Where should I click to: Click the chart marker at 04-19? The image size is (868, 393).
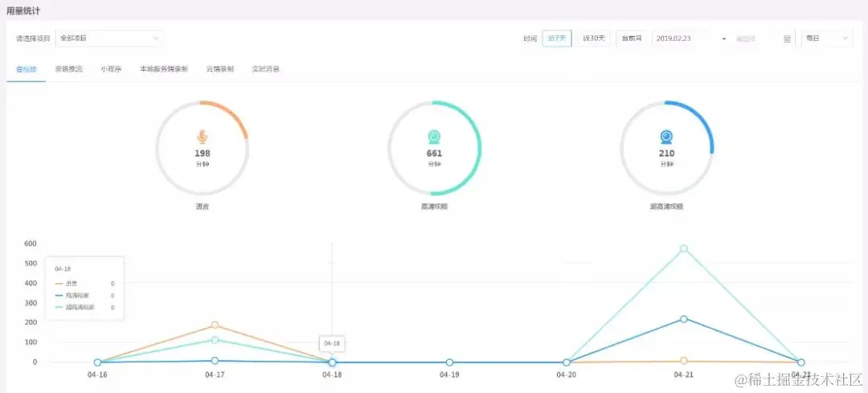coord(449,362)
